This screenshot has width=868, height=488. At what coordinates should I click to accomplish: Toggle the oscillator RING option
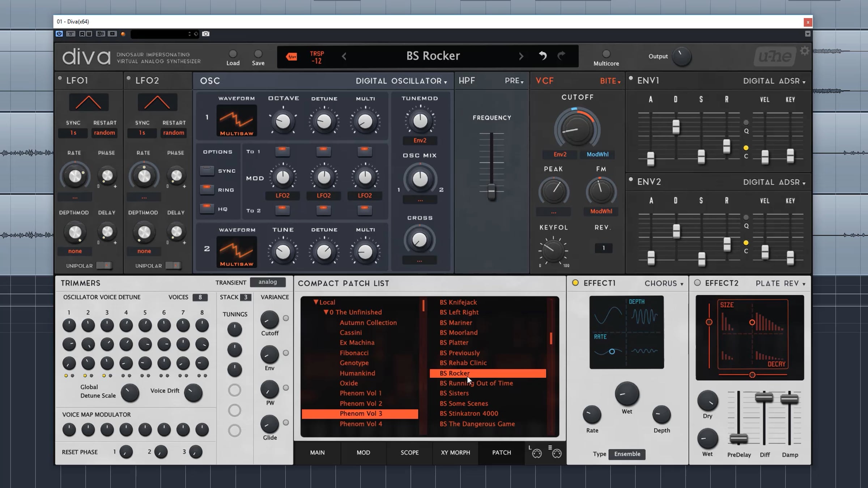click(x=207, y=189)
